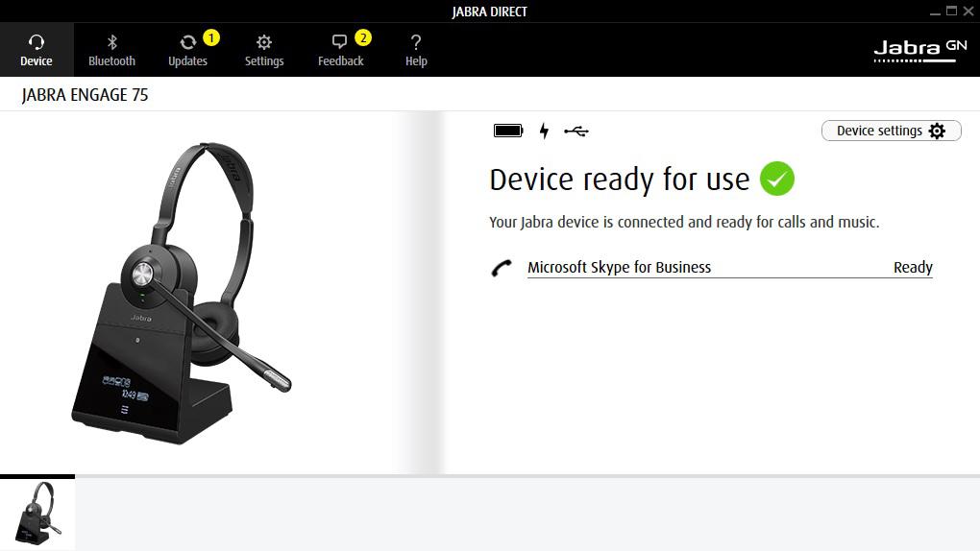Minimize the Jabra Direct window
Screen dimensions: 980x551
935,12
